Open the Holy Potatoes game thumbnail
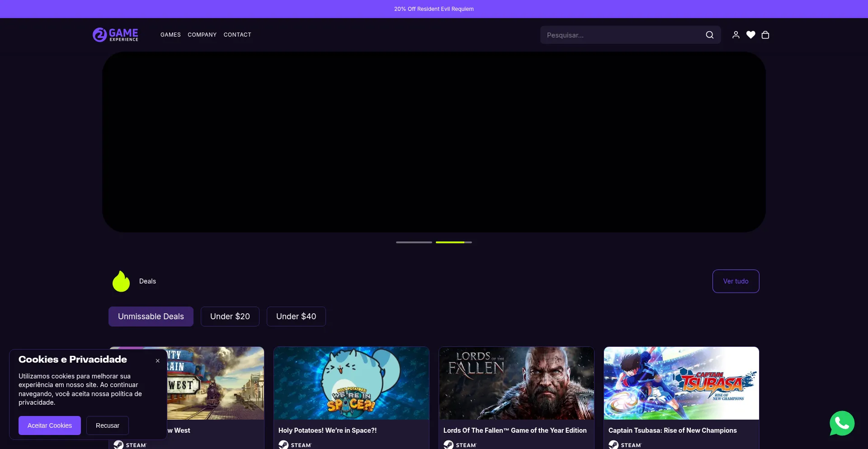Viewport: 868px width, 449px height. click(x=351, y=383)
